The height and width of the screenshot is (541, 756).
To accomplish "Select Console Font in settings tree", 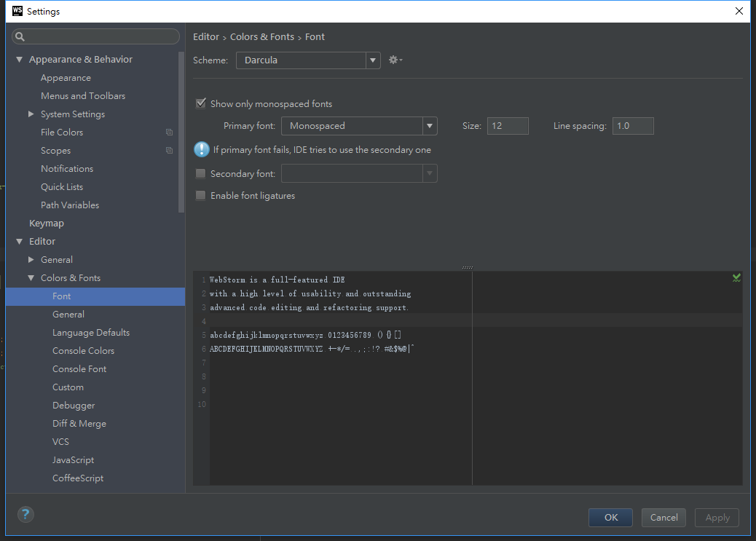I will click(79, 369).
